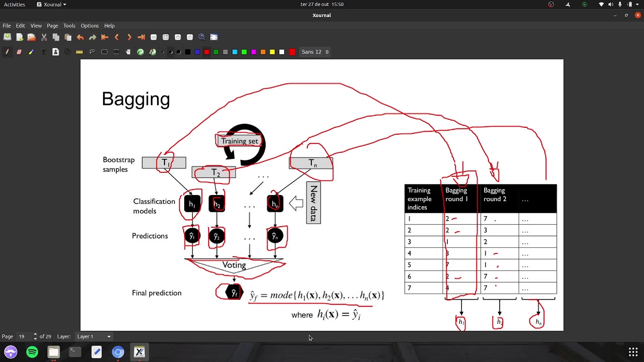Jump to the first page with the arrow-to-bar icon
Viewport: 644px width, 362px height.
(105, 37)
